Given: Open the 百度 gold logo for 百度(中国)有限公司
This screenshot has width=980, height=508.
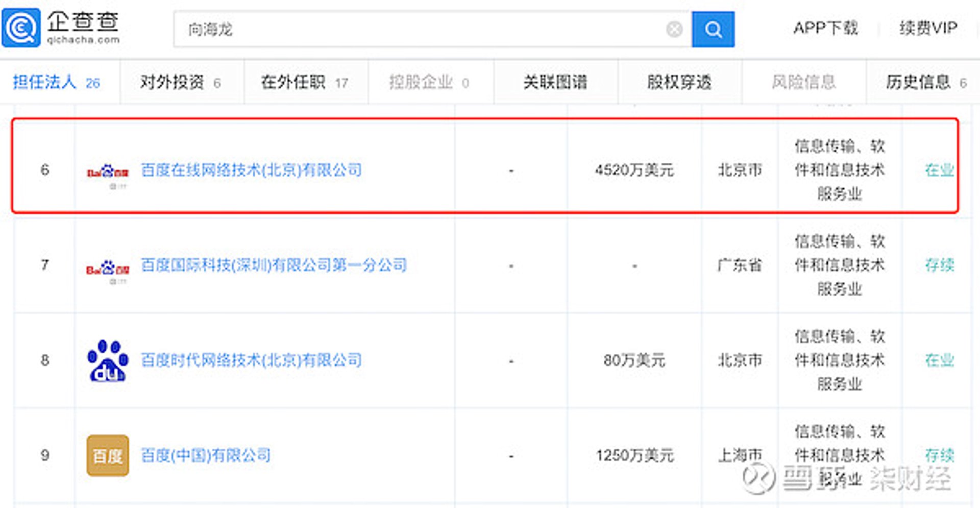Looking at the screenshot, I should [x=108, y=455].
